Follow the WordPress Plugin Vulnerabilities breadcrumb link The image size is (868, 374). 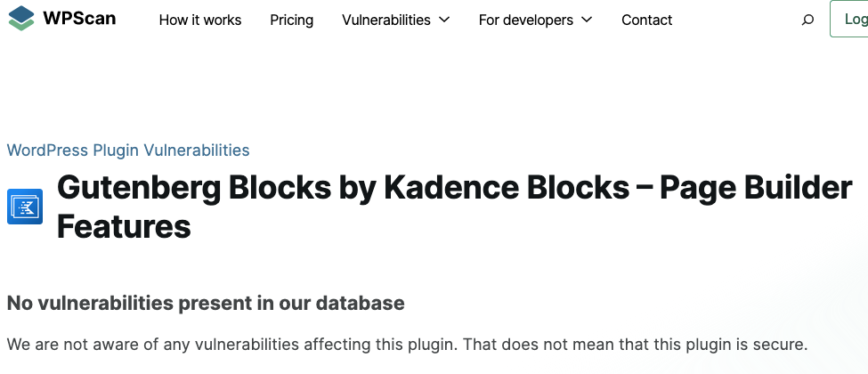click(x=128, y=150)
